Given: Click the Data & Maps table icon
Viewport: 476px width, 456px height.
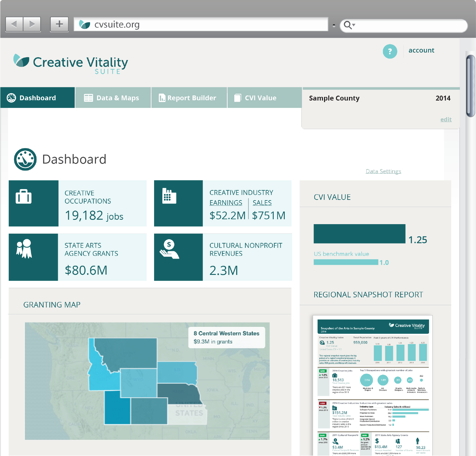Looking at the screenshot, I should (x=89, y=98).
